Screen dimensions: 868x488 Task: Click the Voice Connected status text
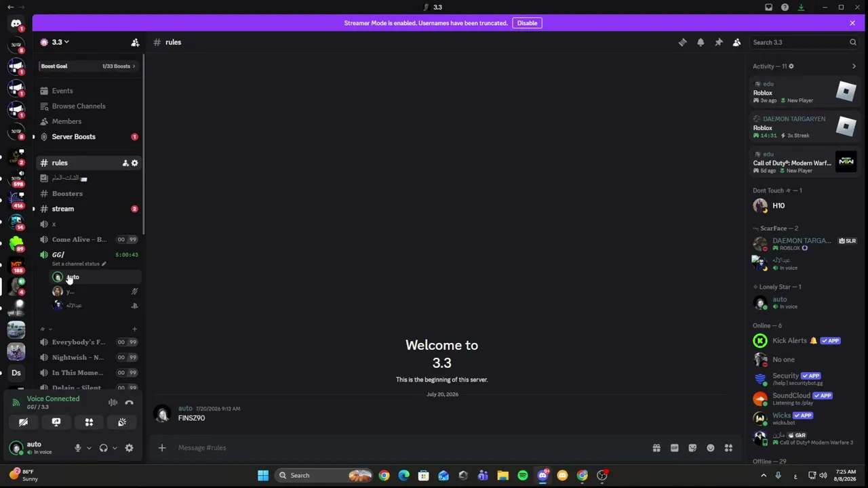[x=53, y=399]
